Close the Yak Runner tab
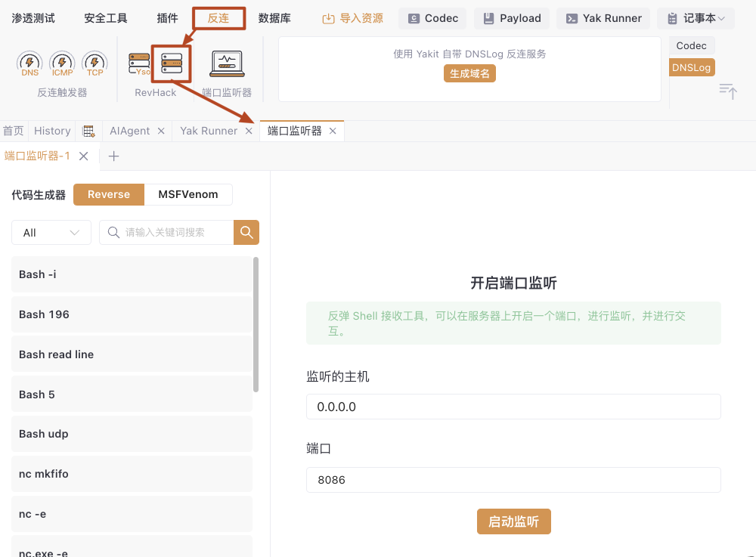756x557 pixels. [249, 131]
